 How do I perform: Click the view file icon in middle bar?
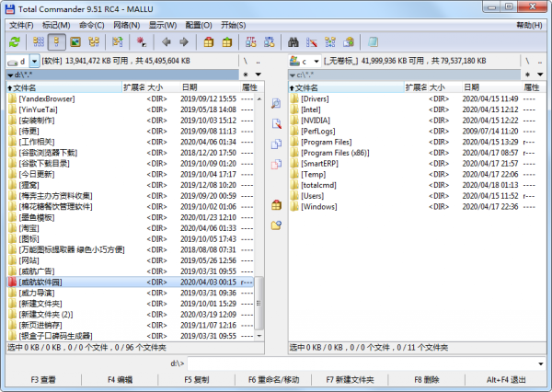point(276,104)
